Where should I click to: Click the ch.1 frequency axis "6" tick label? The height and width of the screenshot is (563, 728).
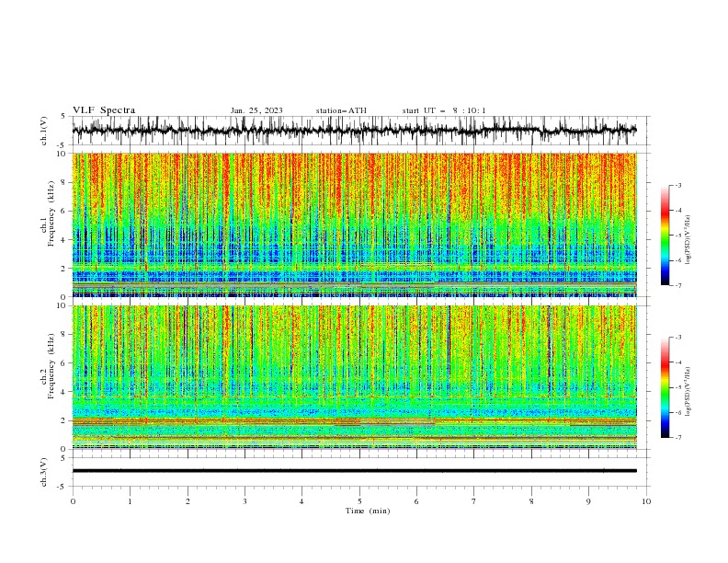(x=65, y=212)
